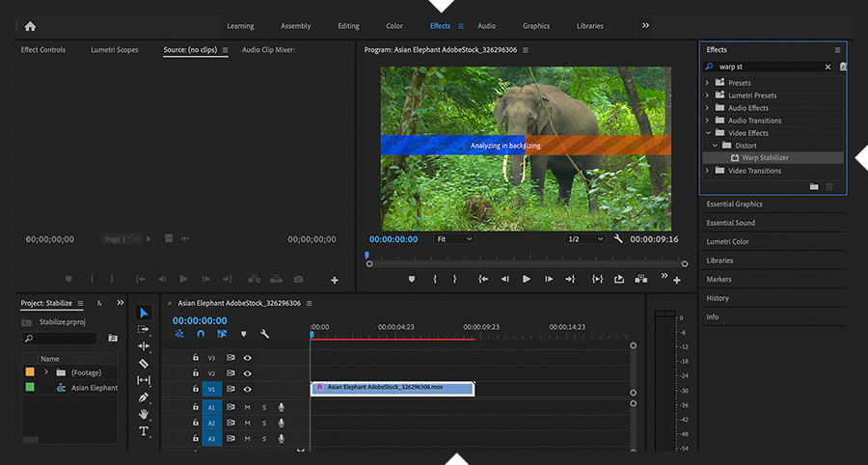
Task: Click the Home icon at top left
Action: [30, 26]
